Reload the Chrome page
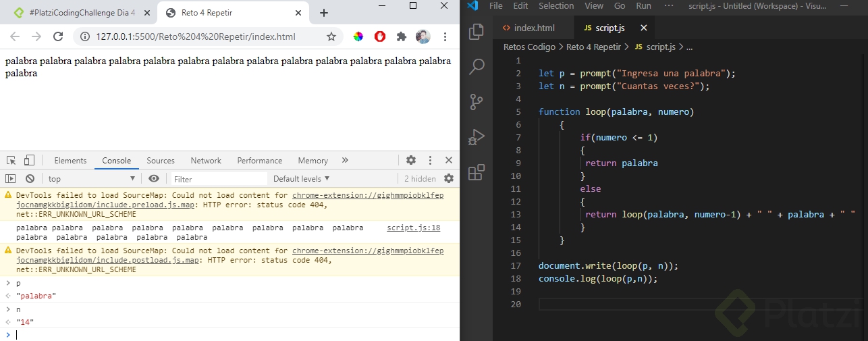 tap(58, 36)
